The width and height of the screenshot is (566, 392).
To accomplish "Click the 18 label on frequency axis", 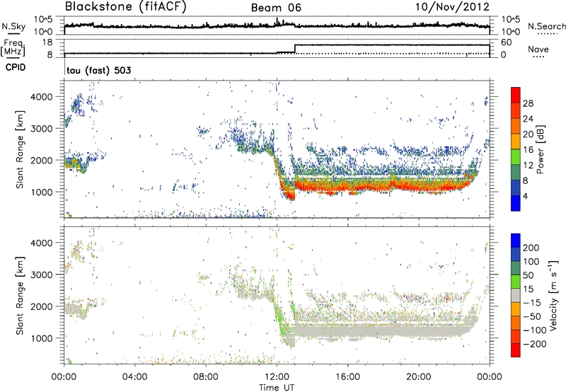I will 47,42.
